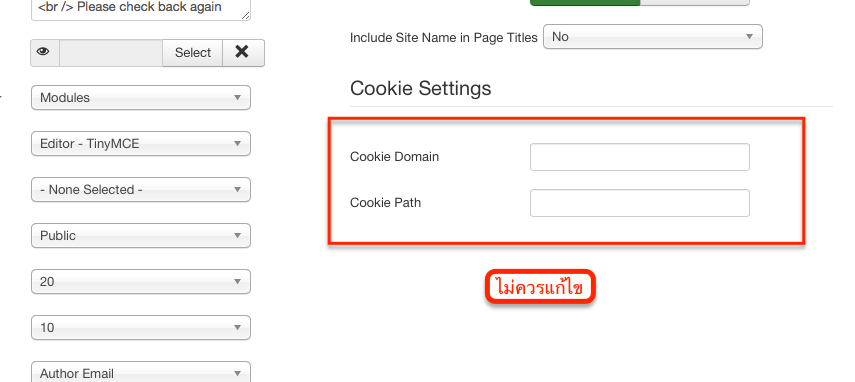This screenshot has width=855, height=382.
Task: Click the empty image path field
Action: (x=111, y=53)
